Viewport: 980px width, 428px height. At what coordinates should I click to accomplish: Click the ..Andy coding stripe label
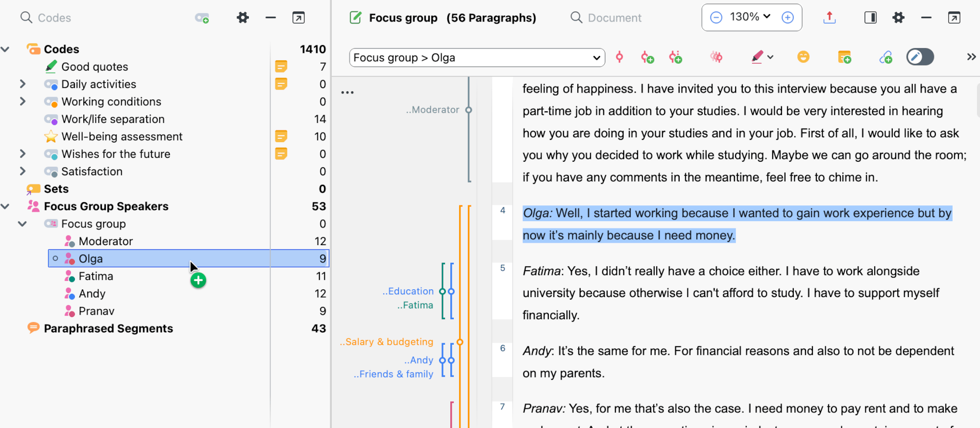point(418,360)
